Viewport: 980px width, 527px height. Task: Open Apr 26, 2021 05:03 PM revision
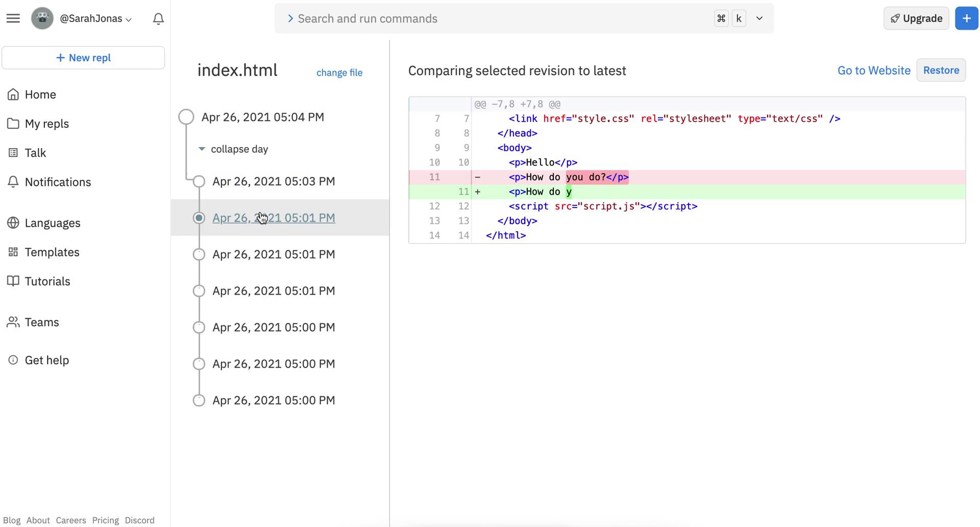pyautogui.click(x=274, y=181)
